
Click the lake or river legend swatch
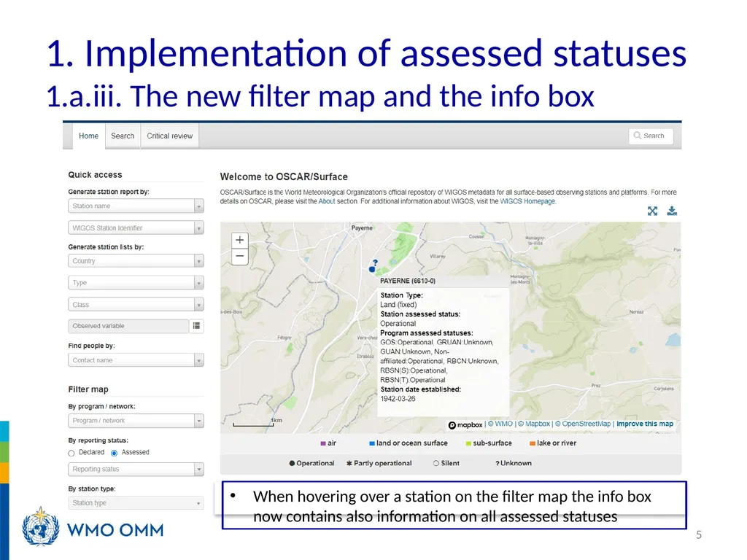tap(532, 443)
